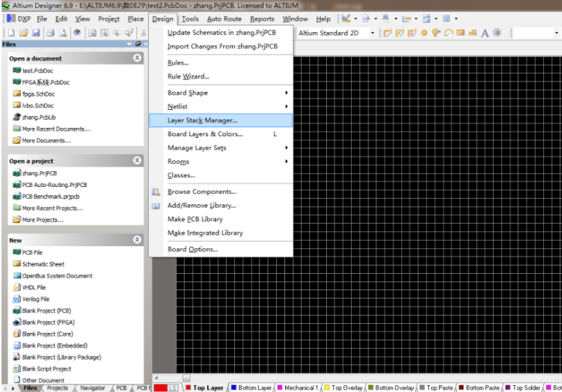The height and width of the screenshot is (392, 562).
Task: Create a new Blank Project (FPGA)
Action: click(x=49, y=322)
